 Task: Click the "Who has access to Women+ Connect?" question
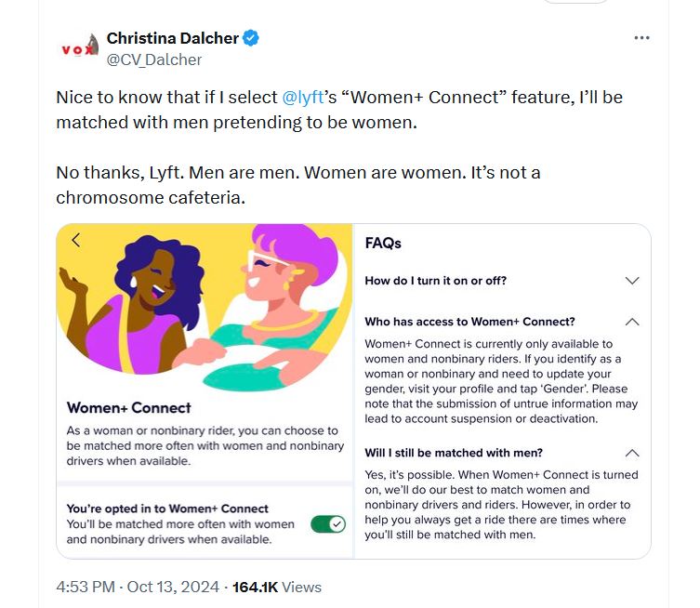[x=469, y=322]
